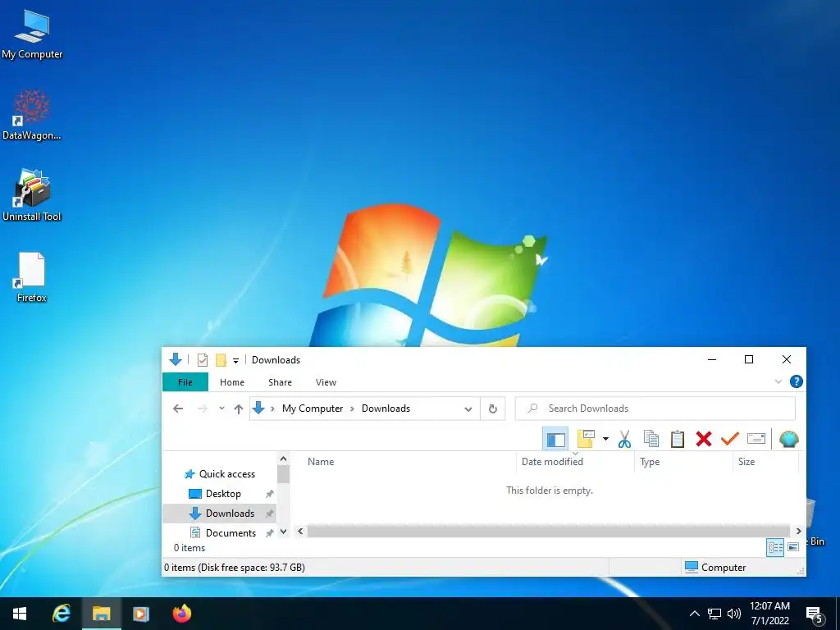
Task: Click the shell globe icon in toolbar
Action: [788, 439]
